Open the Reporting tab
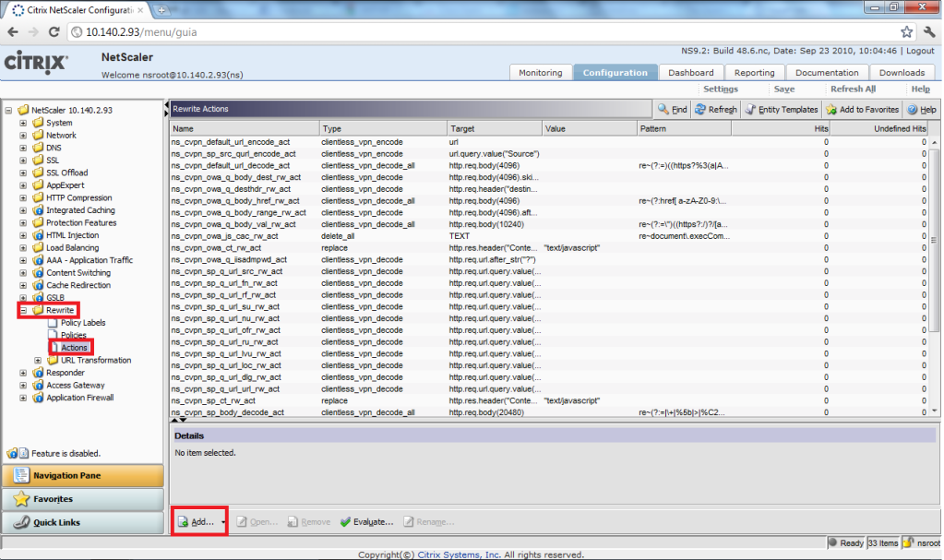944x560 pixels. point(754,72)
